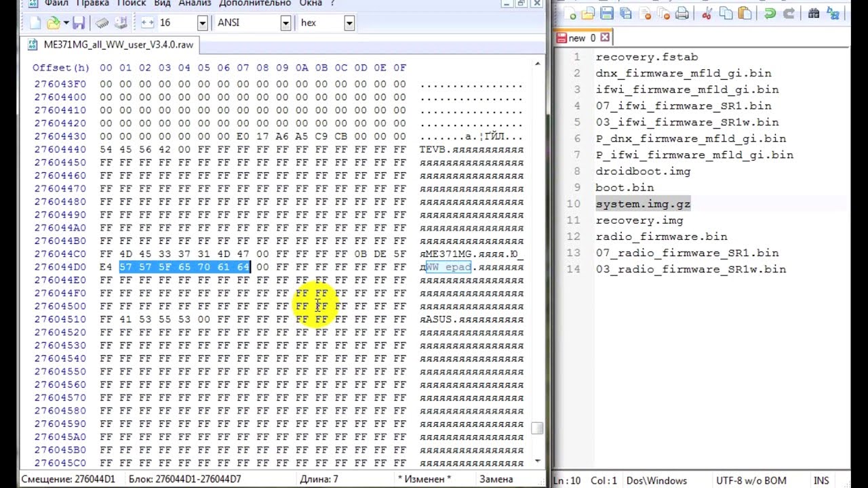Click the Save icon in Notepad++ toolbar
The image size is (868, 488).
coord(607,14)
